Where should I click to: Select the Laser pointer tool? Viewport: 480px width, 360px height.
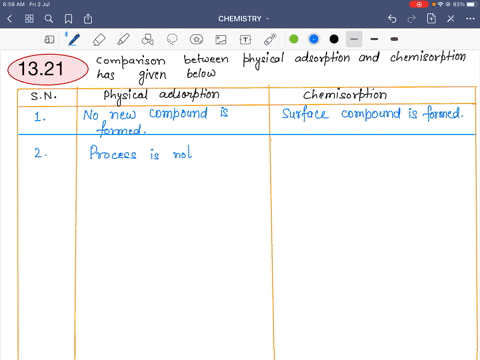point(270,39)
